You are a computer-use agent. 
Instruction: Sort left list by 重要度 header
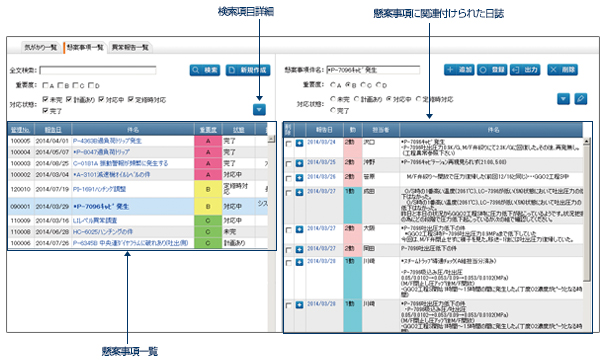tap(208, 130)
